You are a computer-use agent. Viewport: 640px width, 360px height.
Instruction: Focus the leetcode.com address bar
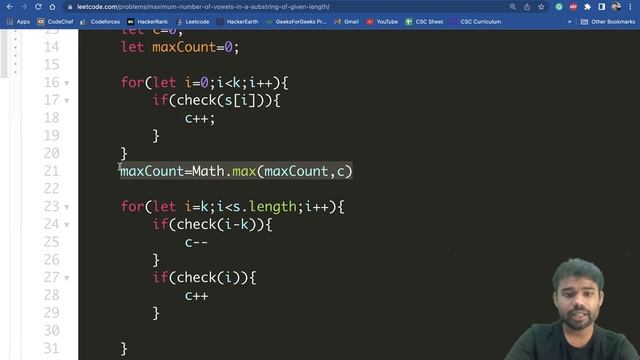pos(286,7)
